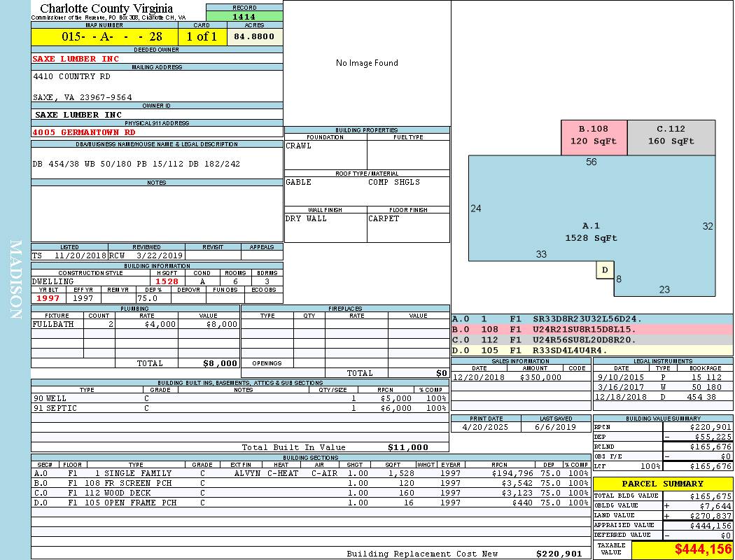Click taxable value $444,156 in red
This screenshot has height=560, width=735.
[703, 549]
